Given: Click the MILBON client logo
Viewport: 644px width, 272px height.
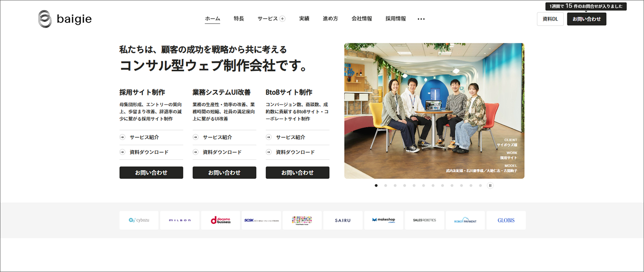Looking at the screenshot, I should 180,220.
